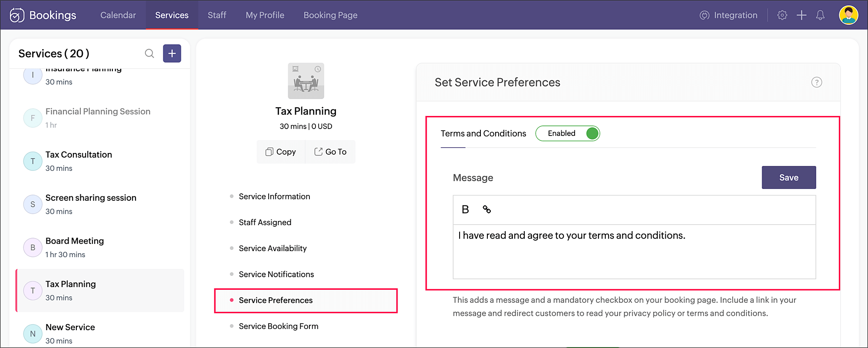868x348 pixels.
Task: Click the Go To button
Action: pyautogui.click(x=330, y=152)
